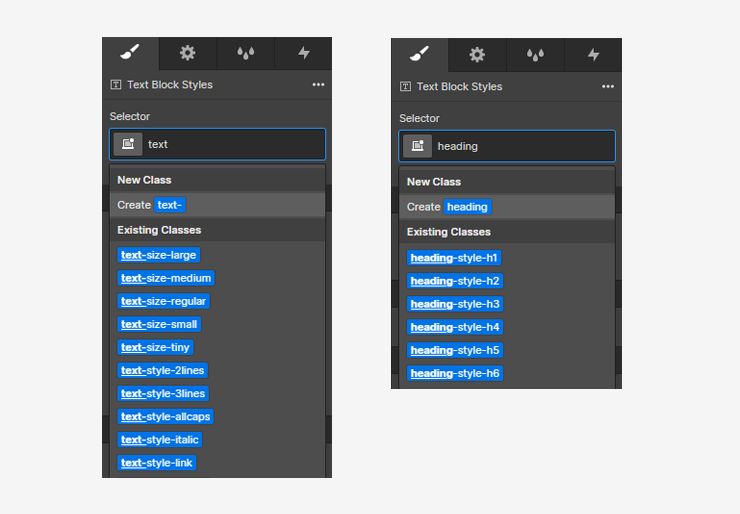
Task: Select the heading-style-h3 class
Action: coord(455,304)
